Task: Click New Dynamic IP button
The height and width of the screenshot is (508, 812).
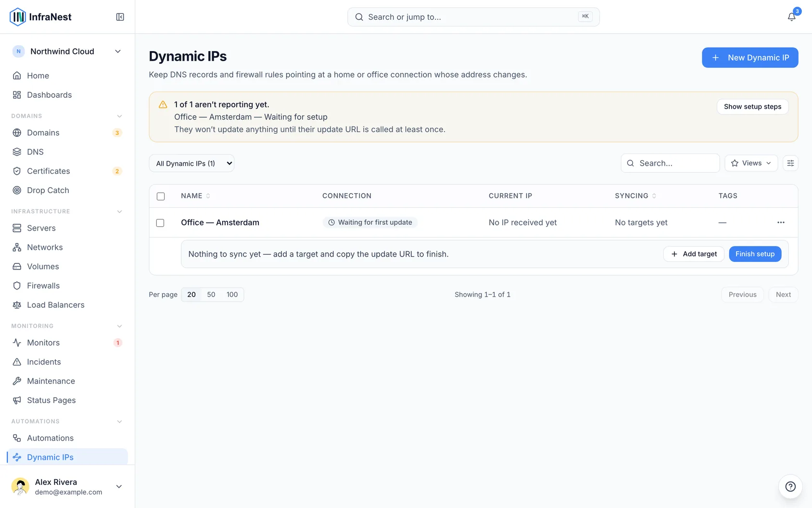Action: [x=750, y=57]
